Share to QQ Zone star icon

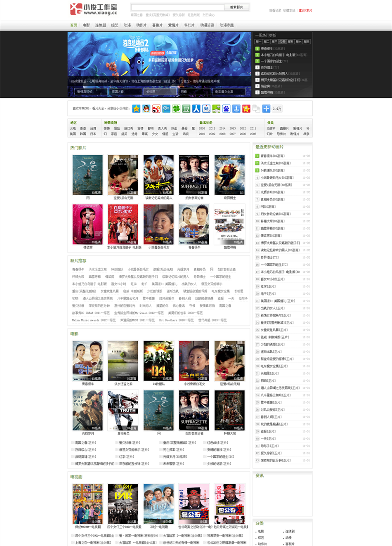[x=136, y=109]
